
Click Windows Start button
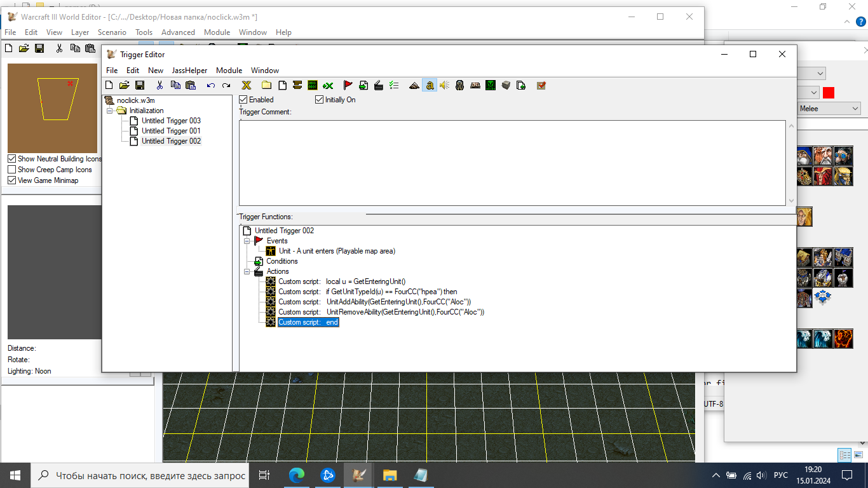(x=15, y=475)
